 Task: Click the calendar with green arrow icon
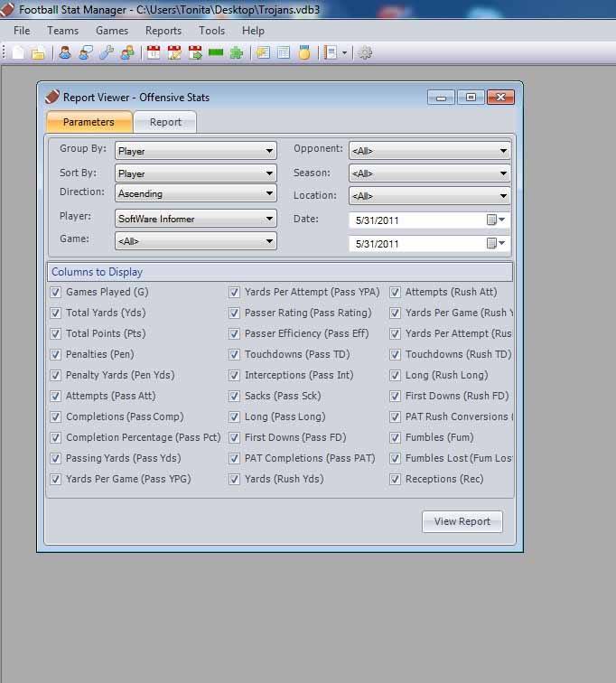pos(195,52)
